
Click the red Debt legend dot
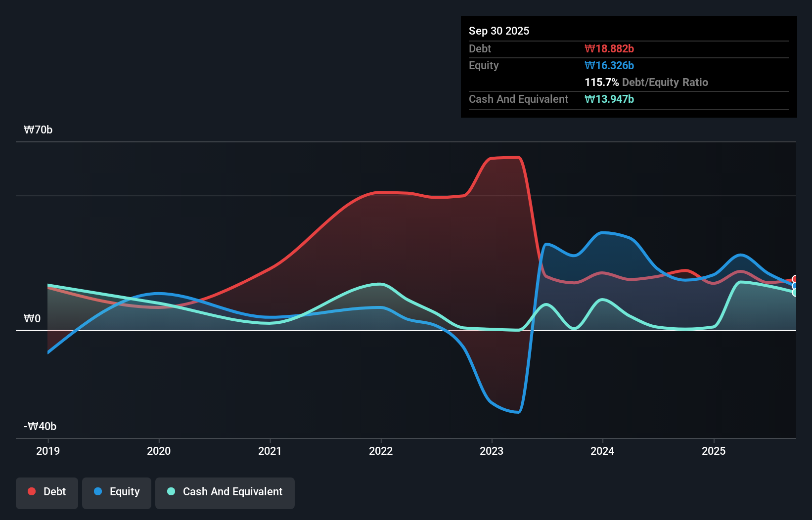pos(31,491)
